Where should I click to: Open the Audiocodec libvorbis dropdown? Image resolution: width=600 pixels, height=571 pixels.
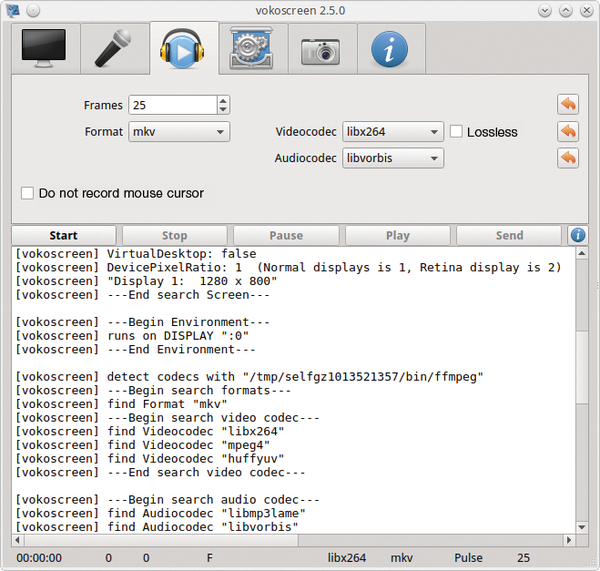click(x=393, y=158)
